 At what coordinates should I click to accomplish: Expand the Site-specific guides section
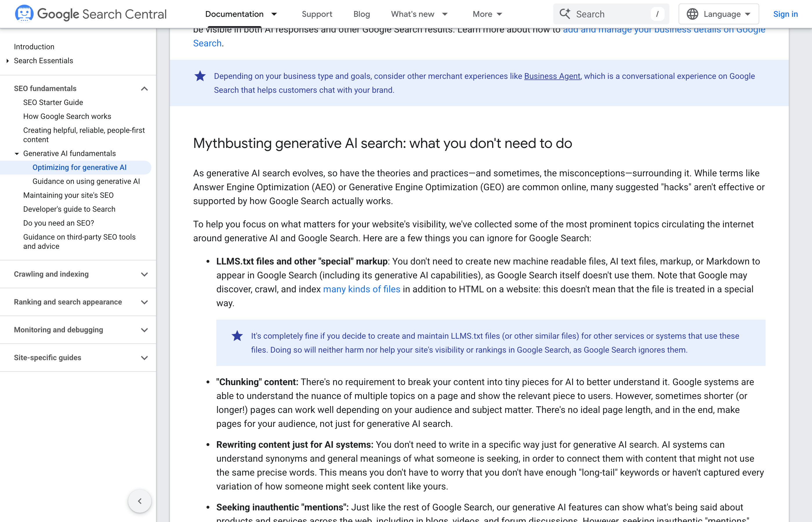pos(144,358)
